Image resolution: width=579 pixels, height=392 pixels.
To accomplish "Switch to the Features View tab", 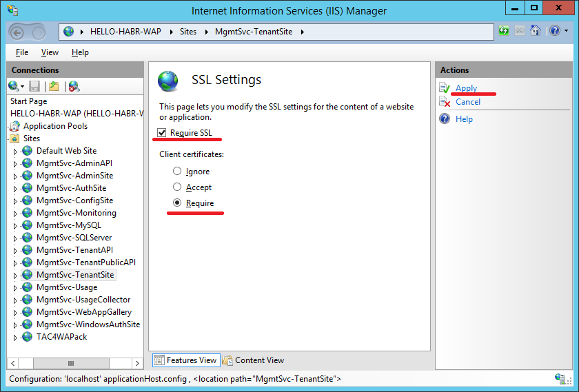I will [186, 360].
